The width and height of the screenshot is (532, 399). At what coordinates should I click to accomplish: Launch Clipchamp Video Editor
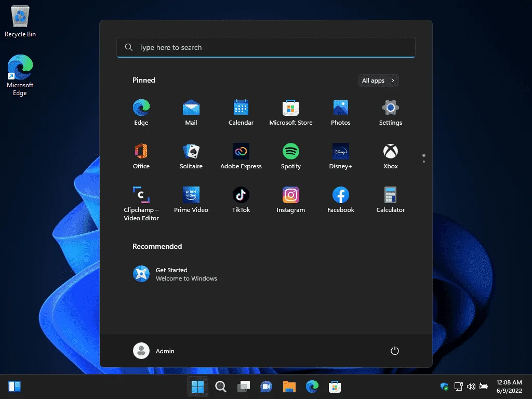coord(141,204)
